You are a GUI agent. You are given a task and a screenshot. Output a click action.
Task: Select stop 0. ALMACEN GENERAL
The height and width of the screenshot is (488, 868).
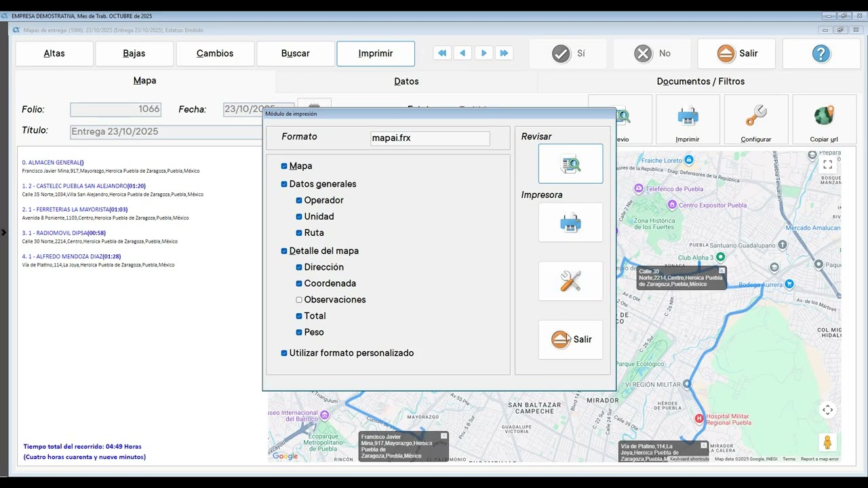(x=53, y=163)
